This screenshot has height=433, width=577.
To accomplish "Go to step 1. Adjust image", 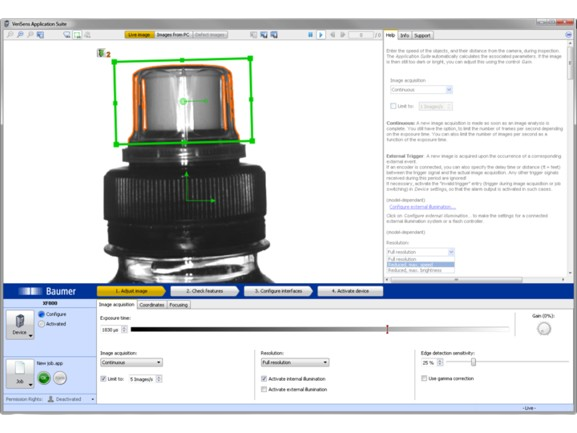I will point(131,291).
